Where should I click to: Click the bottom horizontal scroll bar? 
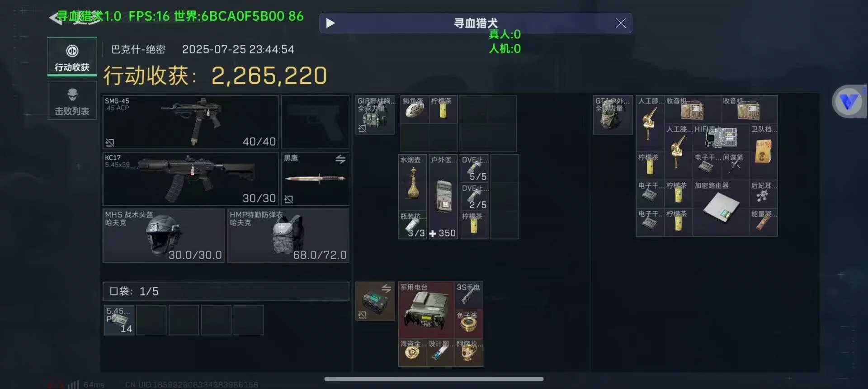coord(434,379)
